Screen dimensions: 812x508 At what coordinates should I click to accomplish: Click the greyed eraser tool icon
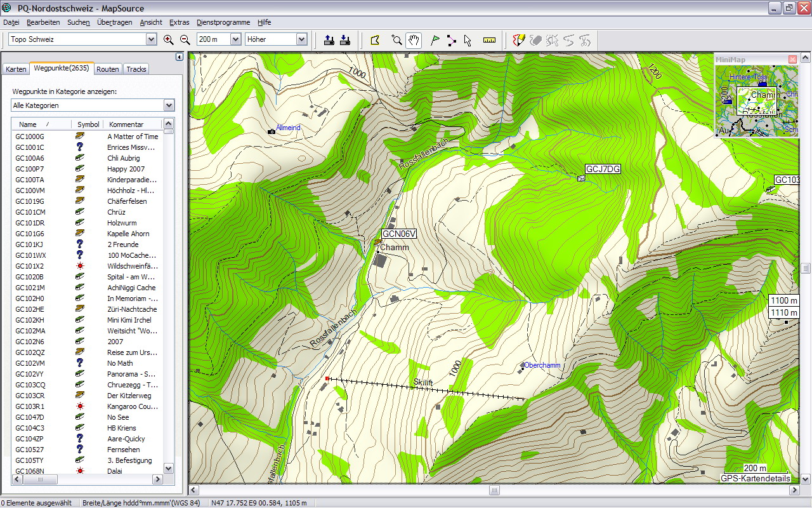[535, 40]
